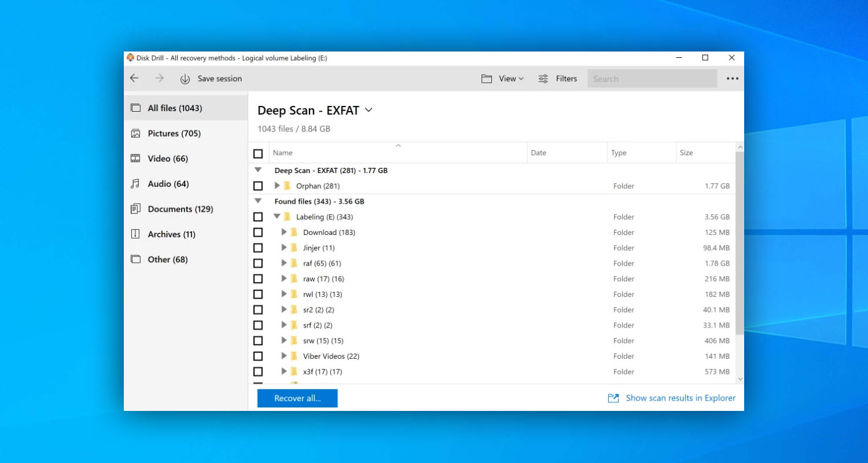Image resolution: width=868 pixels, height=463 pixels.
Task: Click the Labeling (E) folder icon
Action: [x=287, y=216]
